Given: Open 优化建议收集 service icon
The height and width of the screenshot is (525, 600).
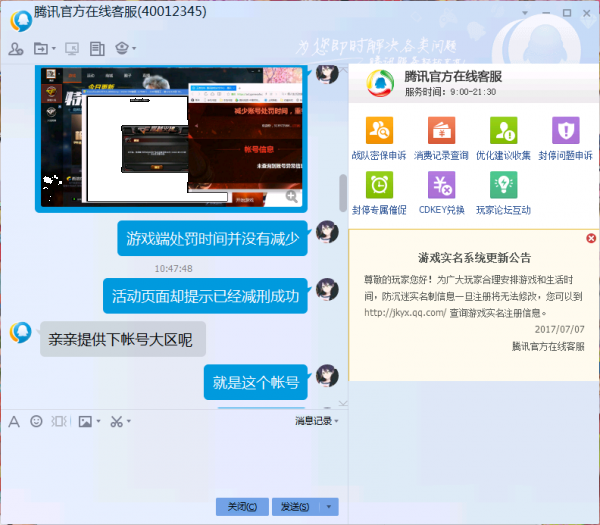Looking at the screenshot, I should (504, 130).
